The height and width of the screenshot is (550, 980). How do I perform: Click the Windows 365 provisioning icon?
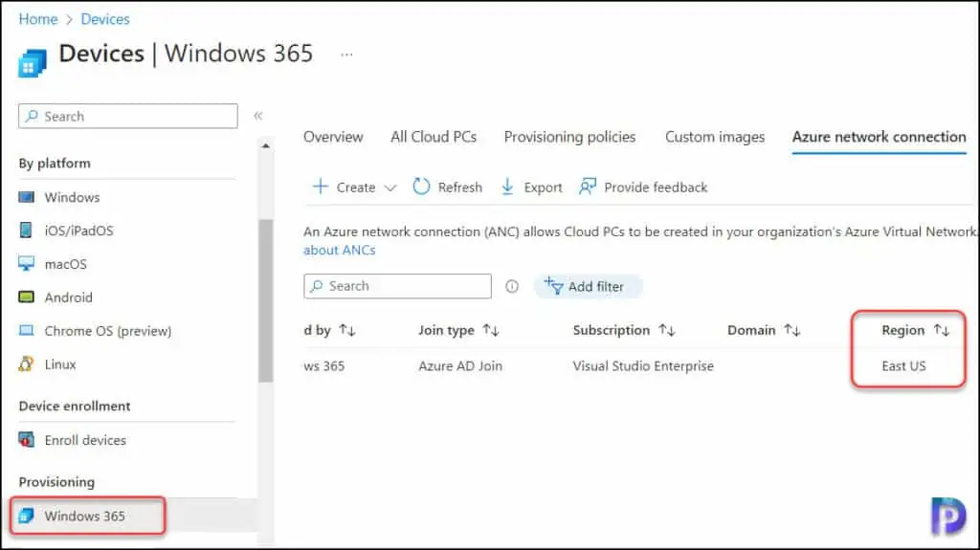click(26, 516)
